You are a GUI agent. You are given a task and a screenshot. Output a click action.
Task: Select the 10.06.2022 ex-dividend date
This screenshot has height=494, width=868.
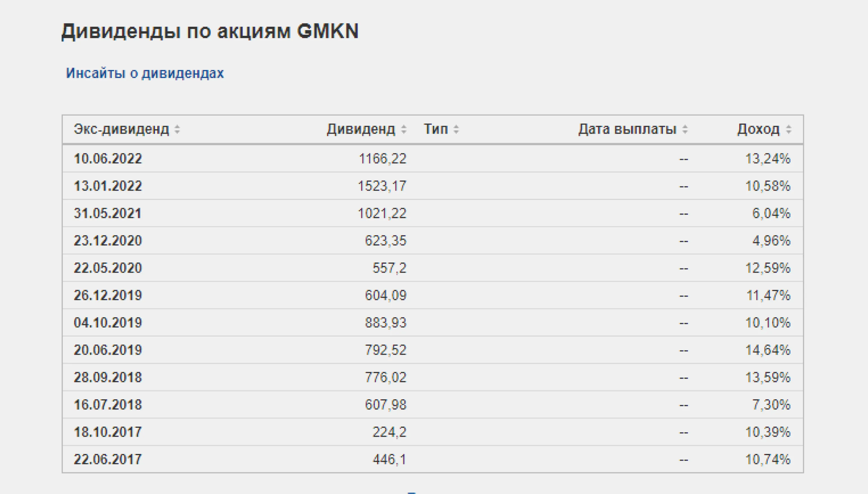point(108,159)
